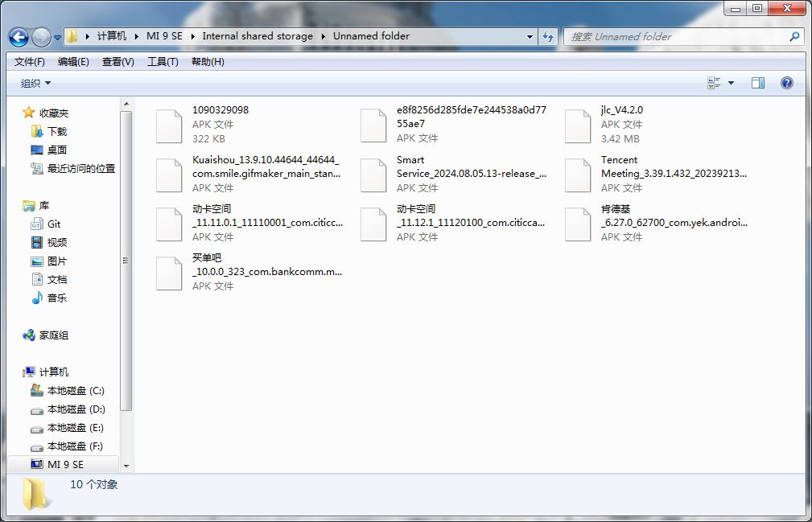Click the navigation pane vertical scrollbar

pyautogui.click(x=126, y=260)
